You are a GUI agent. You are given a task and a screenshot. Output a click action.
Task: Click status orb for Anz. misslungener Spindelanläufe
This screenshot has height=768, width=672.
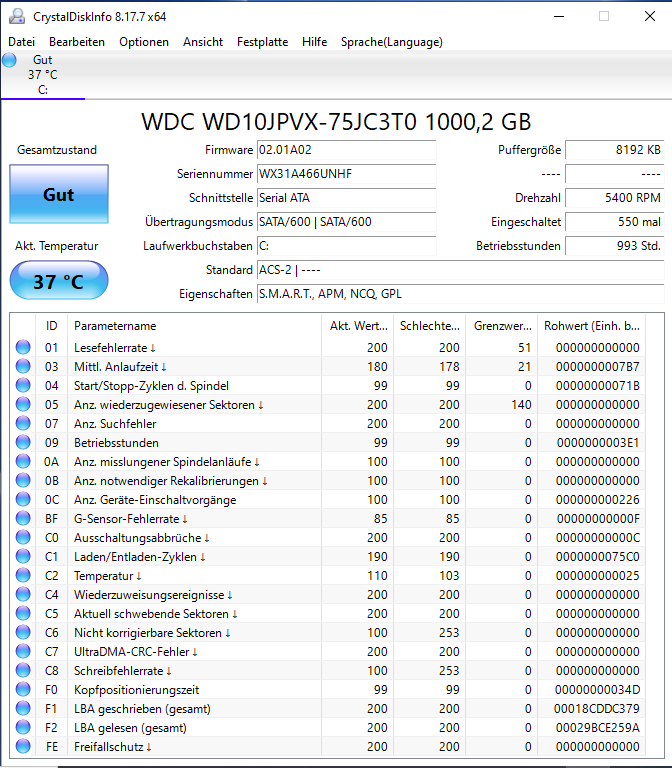tap(23, 461)
